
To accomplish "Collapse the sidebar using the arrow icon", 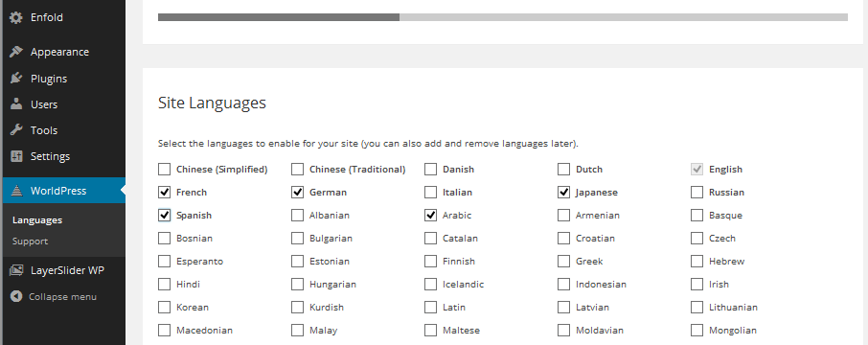I will pos(16,296).
